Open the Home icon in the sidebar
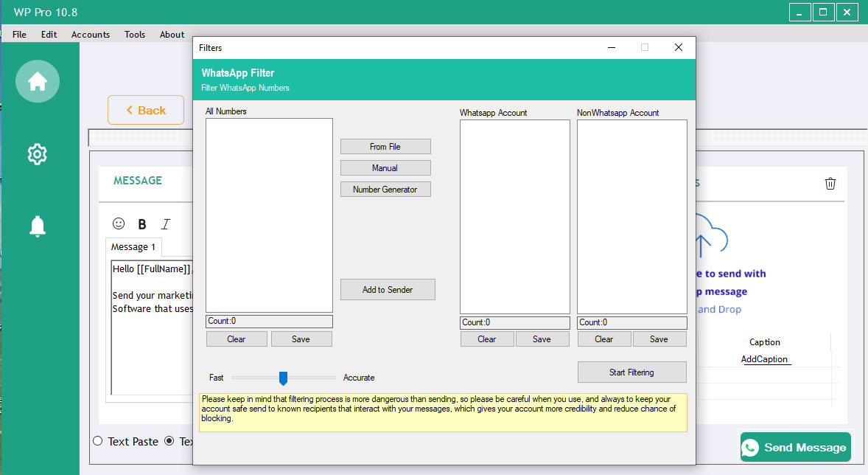Image resolution: width=868 pixels, height=475 pixels. (37, 81)
